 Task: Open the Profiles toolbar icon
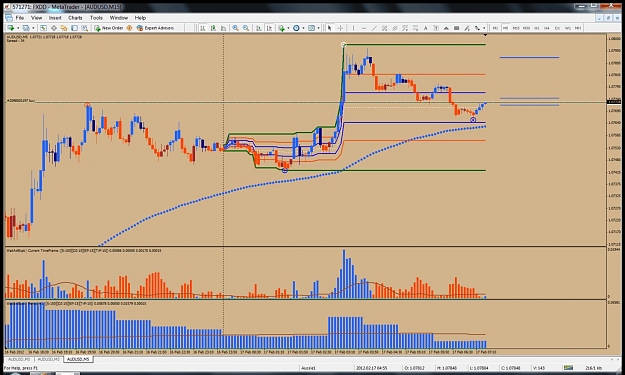[26, 28]
